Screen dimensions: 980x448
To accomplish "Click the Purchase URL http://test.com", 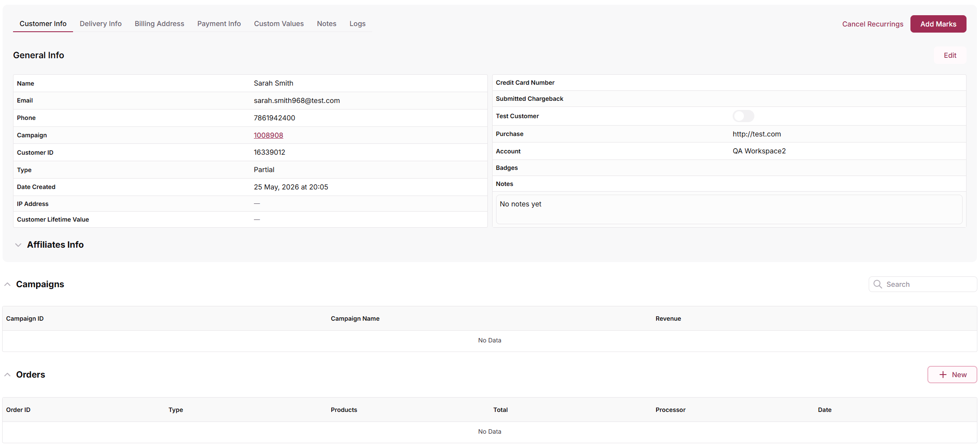I will (x=757, y=134).
